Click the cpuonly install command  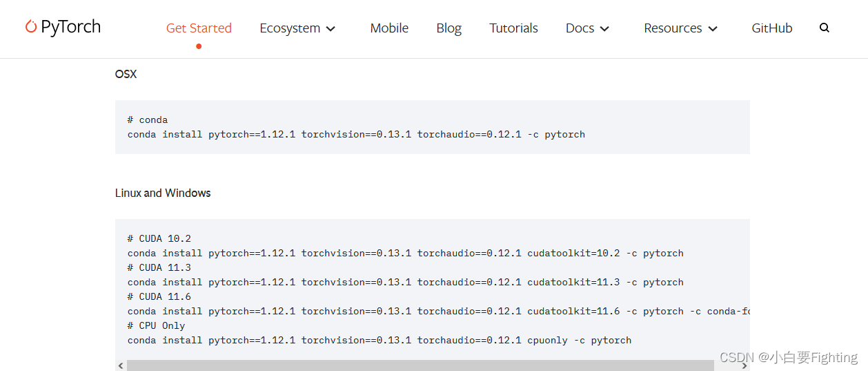coord(379,340)
